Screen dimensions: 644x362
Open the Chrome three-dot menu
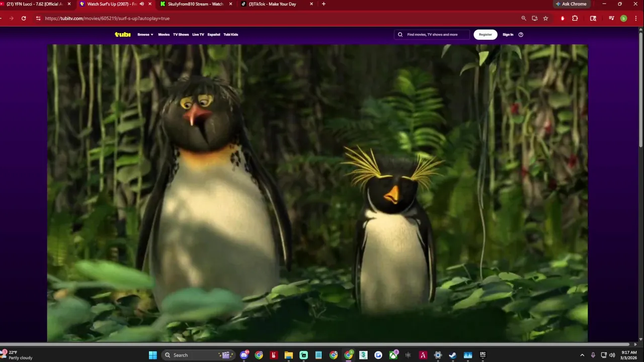tap(635, 18)
